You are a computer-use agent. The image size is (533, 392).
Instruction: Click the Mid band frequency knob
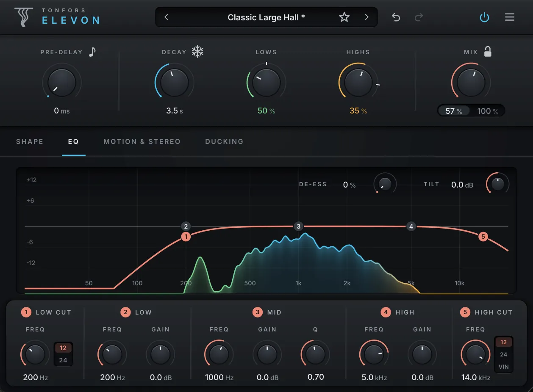point(219,354)
